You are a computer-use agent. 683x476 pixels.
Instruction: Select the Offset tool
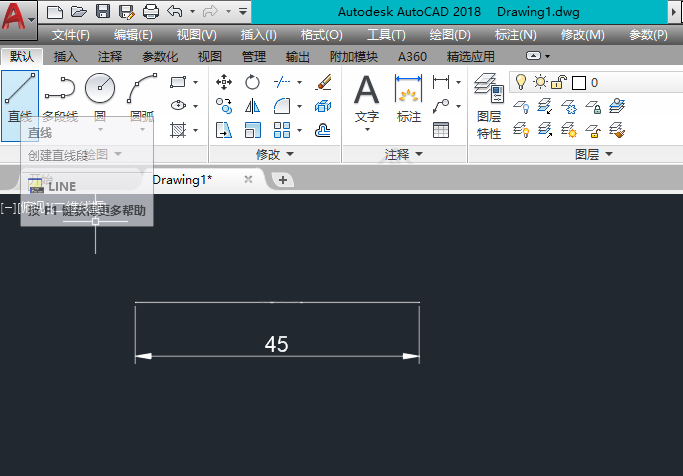pos(323,130)
